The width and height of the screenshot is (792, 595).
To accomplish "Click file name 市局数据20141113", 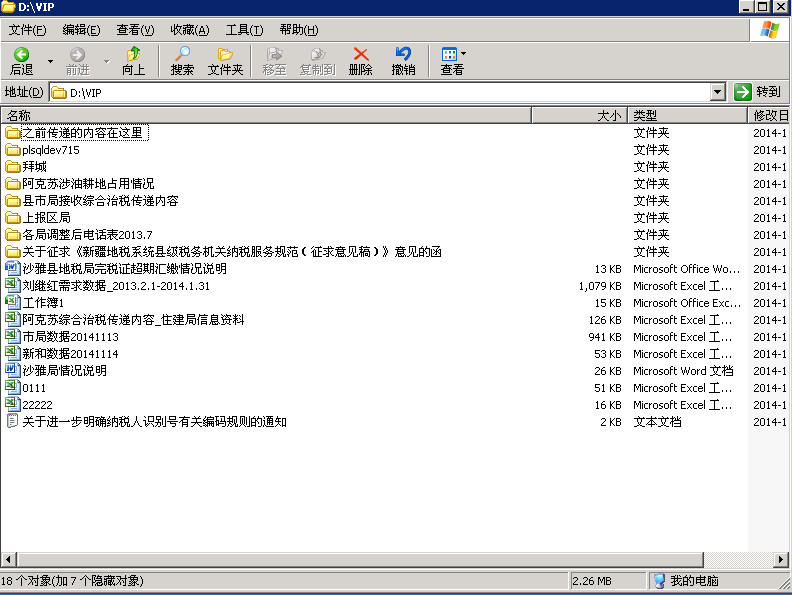I will point(70,337).
